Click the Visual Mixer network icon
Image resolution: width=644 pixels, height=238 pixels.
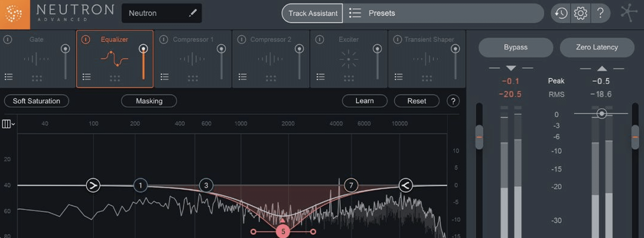click(629, 13)
